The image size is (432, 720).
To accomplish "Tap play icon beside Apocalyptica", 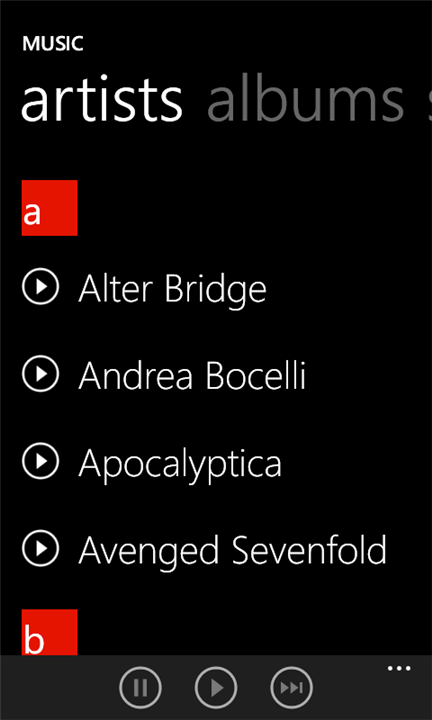I will coord(40,461).
